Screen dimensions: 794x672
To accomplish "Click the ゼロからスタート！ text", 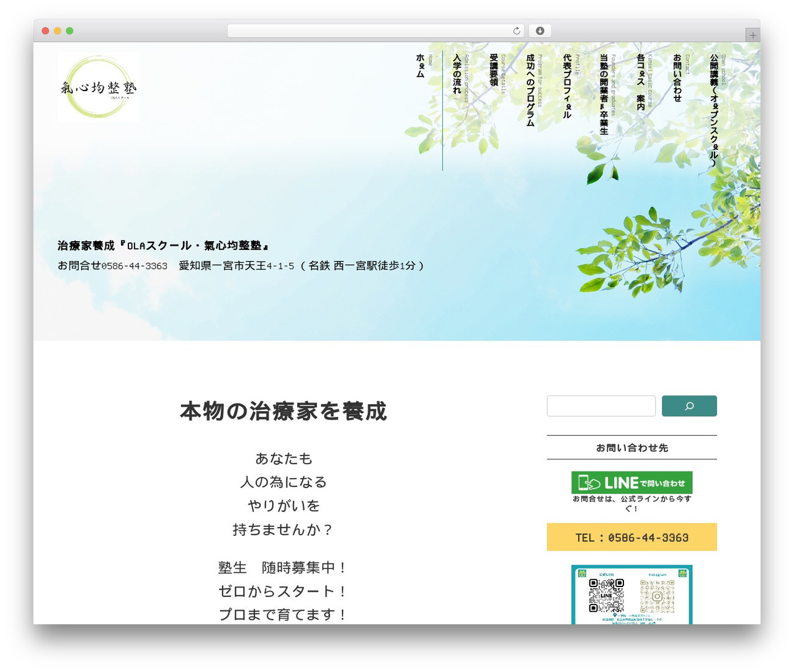I will [283, 591].
